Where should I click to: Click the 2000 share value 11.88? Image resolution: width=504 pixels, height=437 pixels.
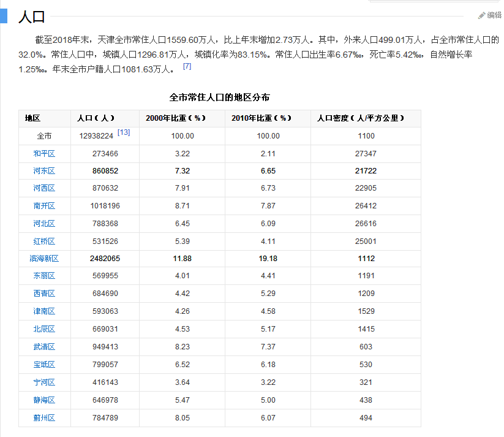pyautogui.click(x=182, y=259)
